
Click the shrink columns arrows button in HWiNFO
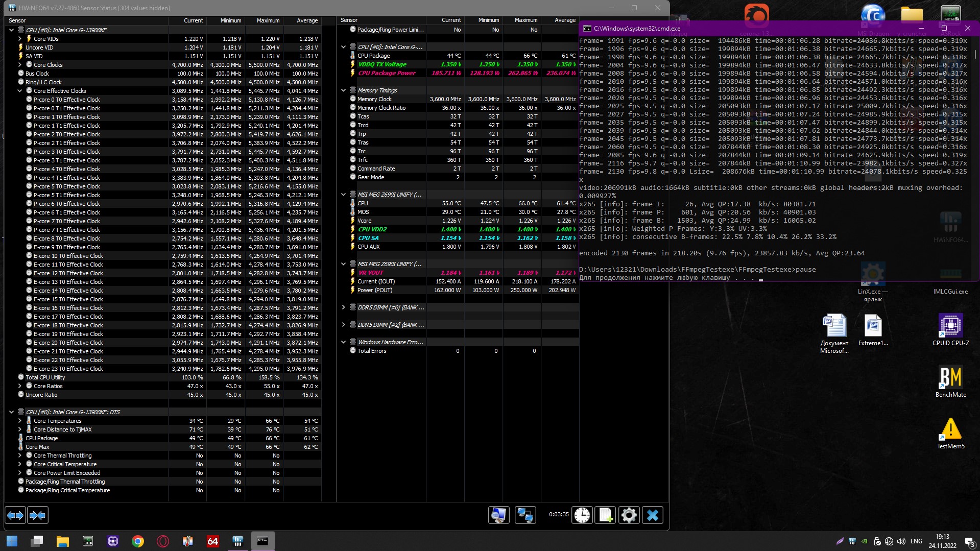tap(38, 515)
